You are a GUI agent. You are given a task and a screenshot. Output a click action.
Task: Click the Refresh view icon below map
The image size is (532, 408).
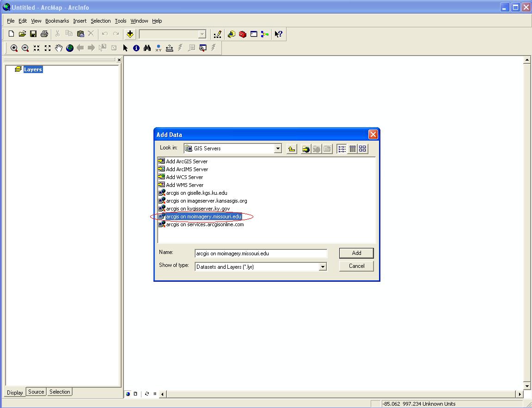click(x=147, y=394)
